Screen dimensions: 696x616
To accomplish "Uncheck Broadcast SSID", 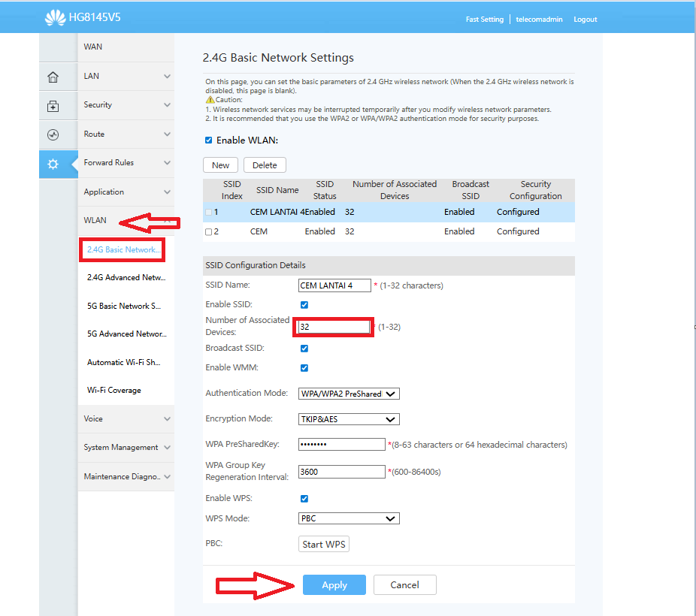I will tap(304, 348).
